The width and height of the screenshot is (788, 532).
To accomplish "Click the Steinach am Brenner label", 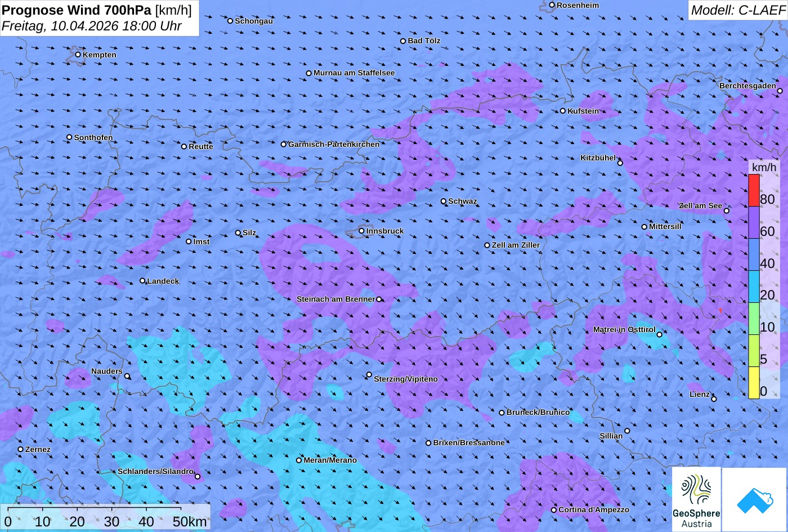I will click(x=335, y=299).
